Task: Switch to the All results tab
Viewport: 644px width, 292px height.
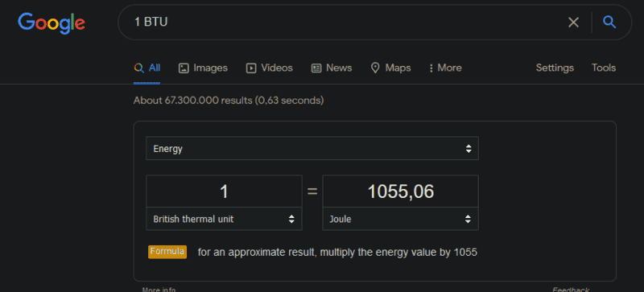Action: 147,68
